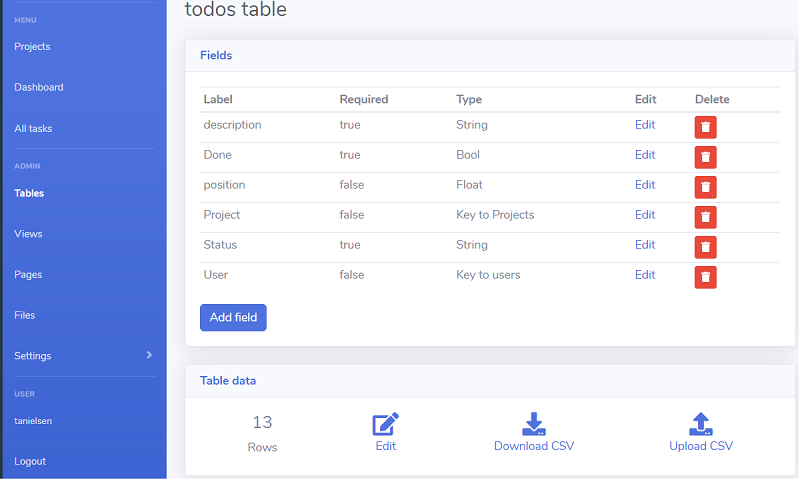Click the Download CSV icon

534,424
